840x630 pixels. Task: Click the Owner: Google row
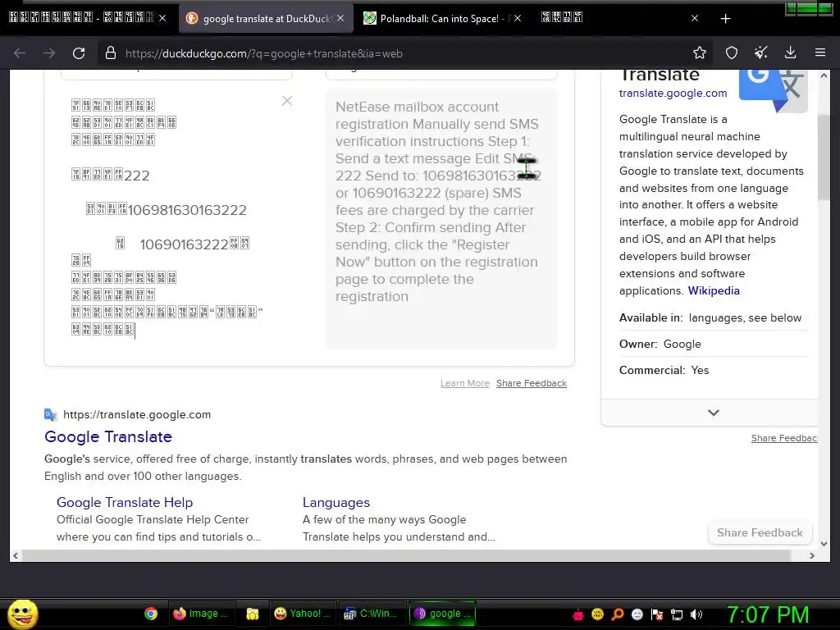(713, 344)
